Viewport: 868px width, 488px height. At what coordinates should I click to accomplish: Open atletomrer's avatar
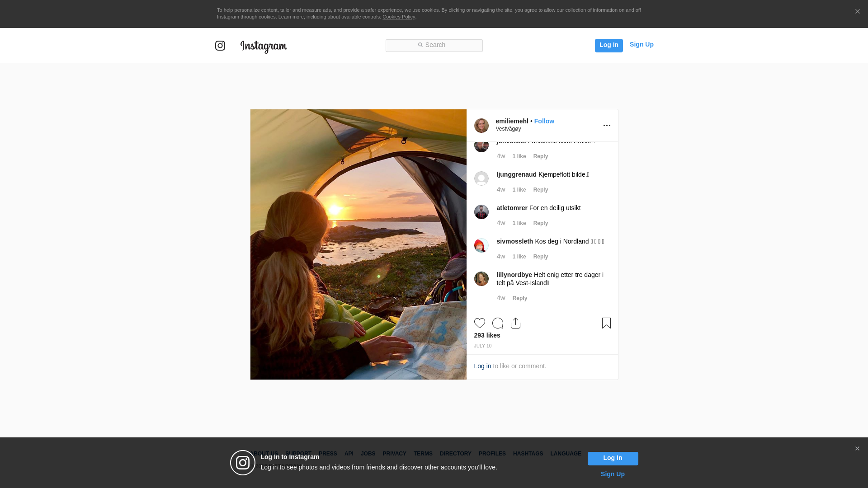pyautogui.click(x=481, y=212)
